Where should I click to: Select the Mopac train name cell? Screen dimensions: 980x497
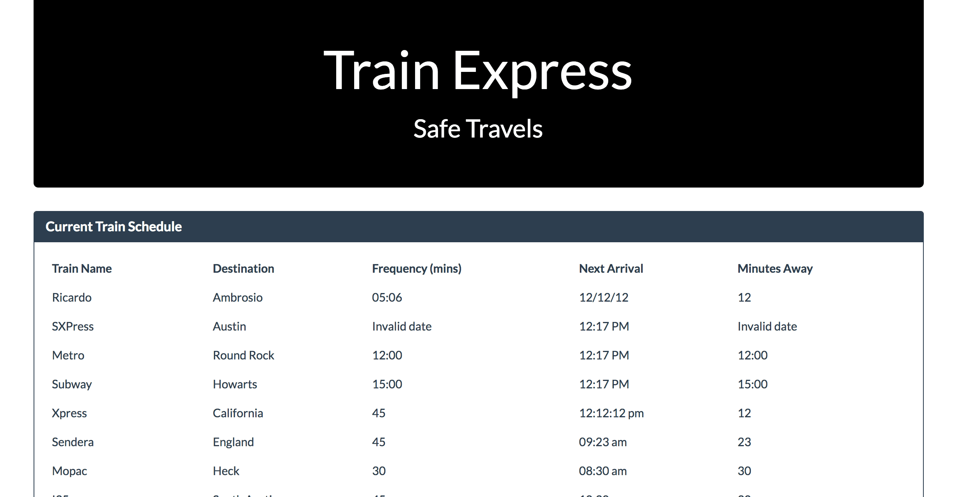pos(69,471)
